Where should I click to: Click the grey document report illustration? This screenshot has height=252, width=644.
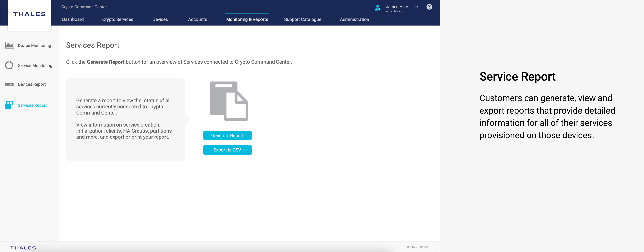(x=229, y=101)
